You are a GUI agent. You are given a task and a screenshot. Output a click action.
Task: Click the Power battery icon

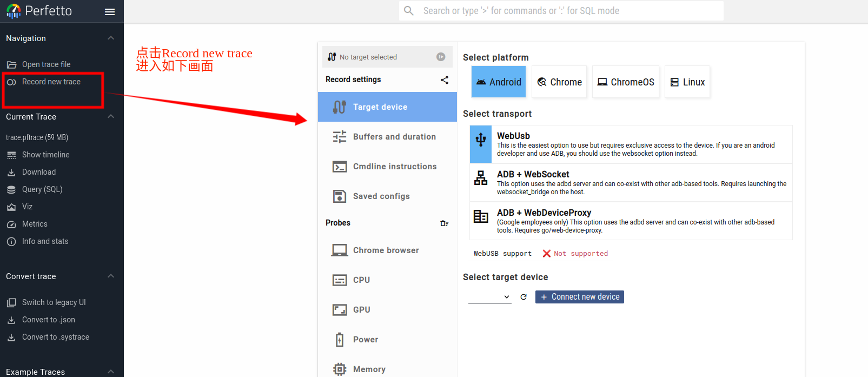(x=340, y=340)
